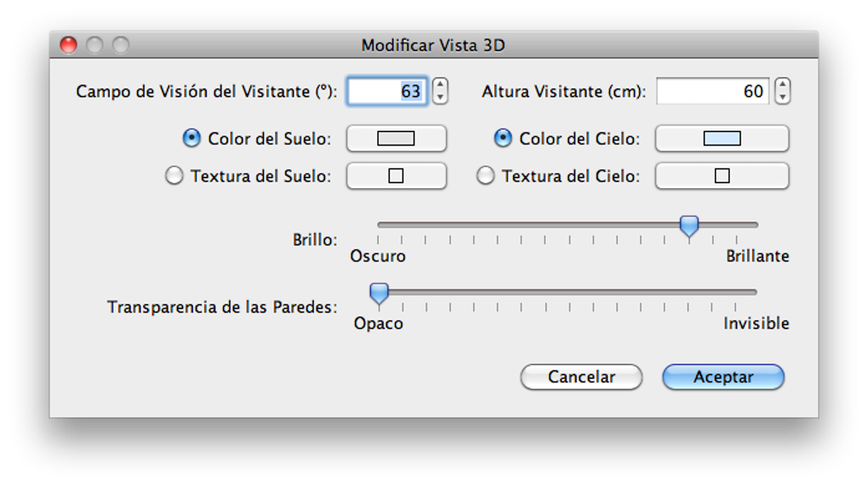Choose a ground texture via its button

coord(396,176)
